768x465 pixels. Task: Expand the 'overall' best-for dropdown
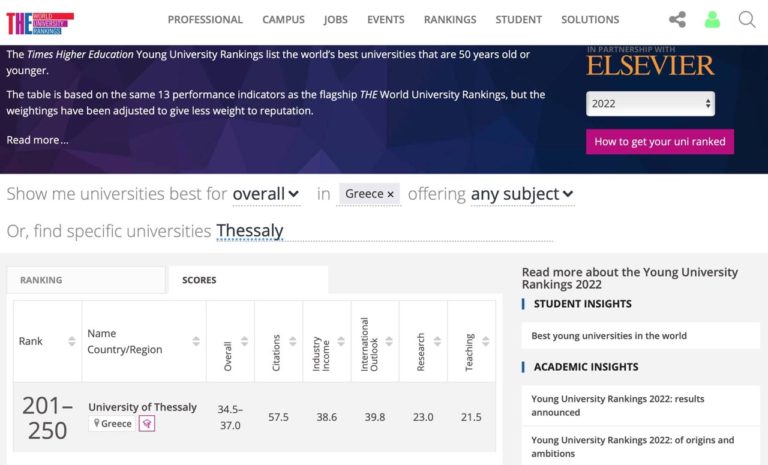pos(266,194)
